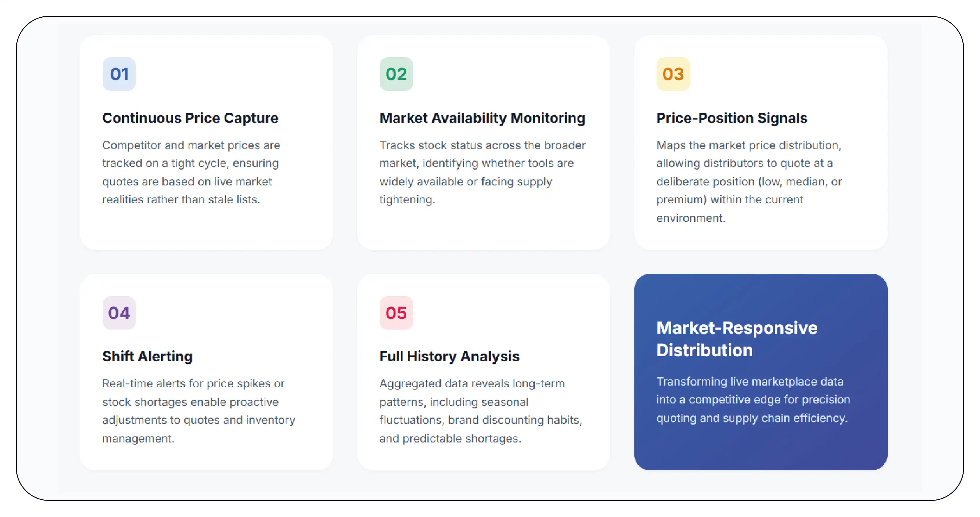The height and width of the screenshot is (517, 980).
Task: Click the Shift Alerting heading
Action: pos(147,356)
